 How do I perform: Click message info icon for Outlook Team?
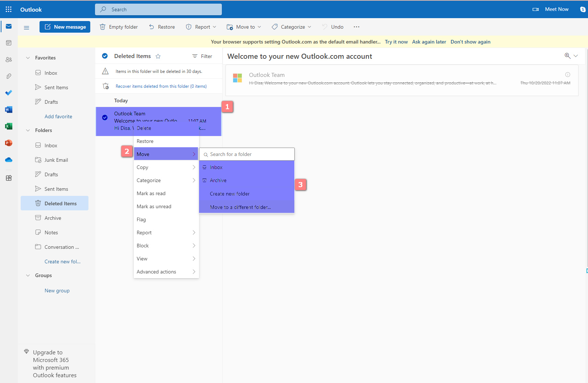(x=568, y=75)
